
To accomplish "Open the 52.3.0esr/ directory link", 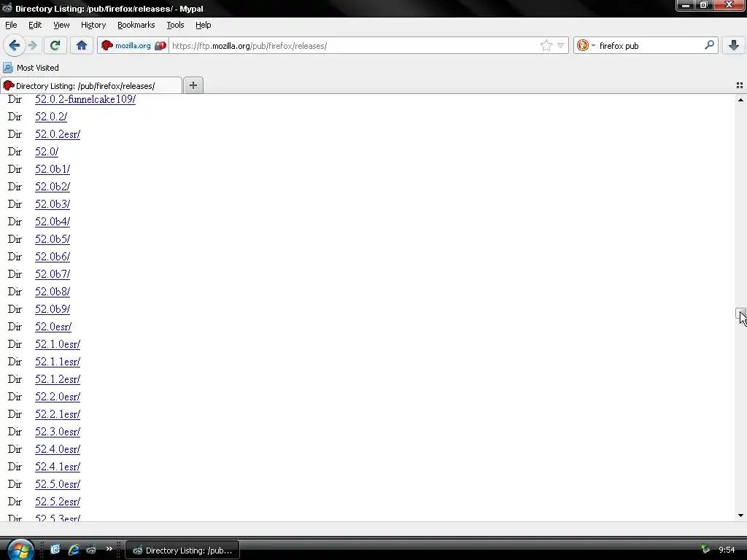I will point(58,432).
